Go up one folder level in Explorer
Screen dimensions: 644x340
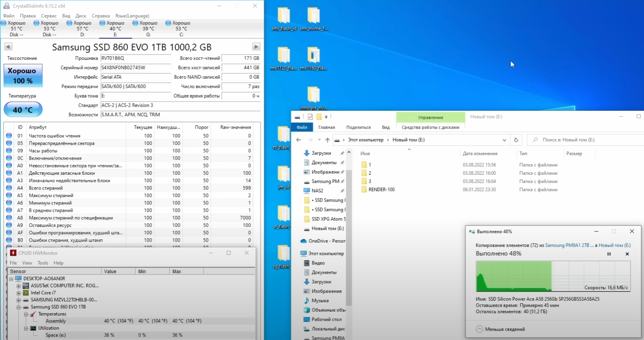tap(327, 140)
